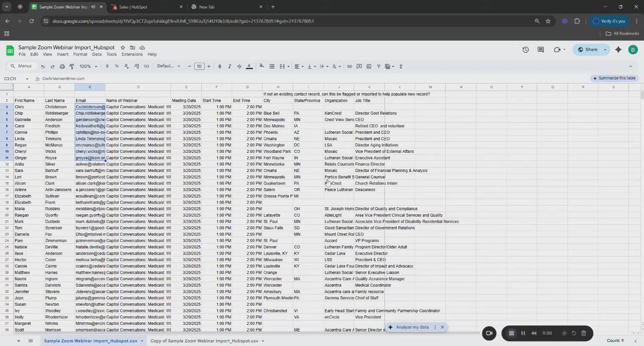644x346 pixels.
Task: Click the Share button
Action: [587, 50]
